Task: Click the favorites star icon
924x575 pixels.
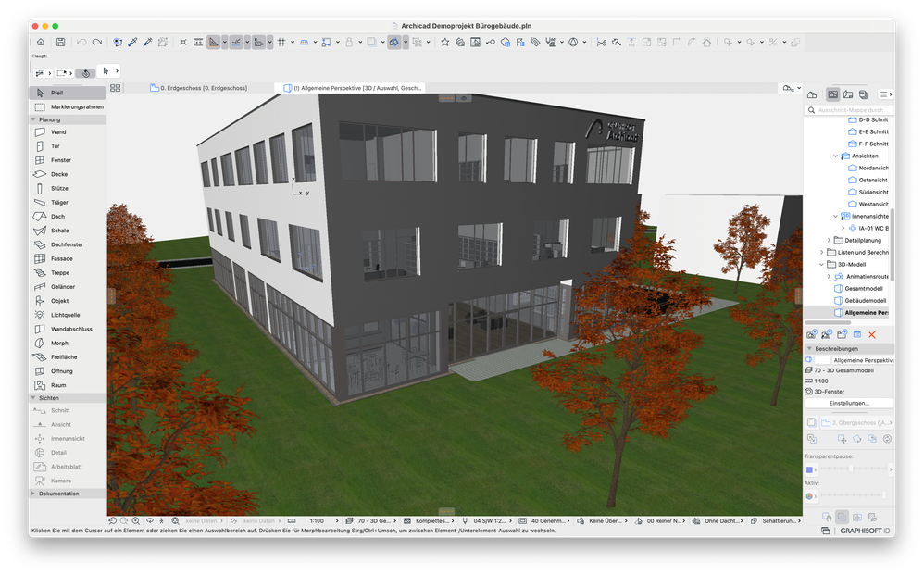Action: click(445, 42)
